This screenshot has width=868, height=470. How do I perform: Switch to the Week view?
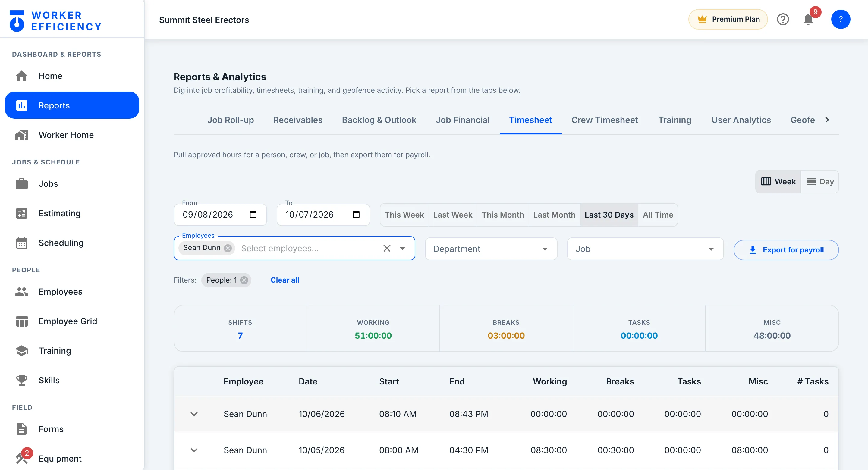point(778,182)
